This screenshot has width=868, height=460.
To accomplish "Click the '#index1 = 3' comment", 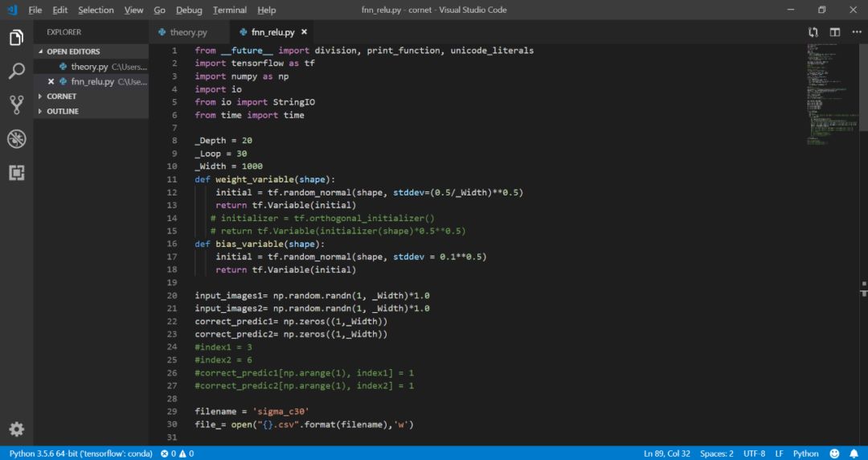I will [223, 347].
